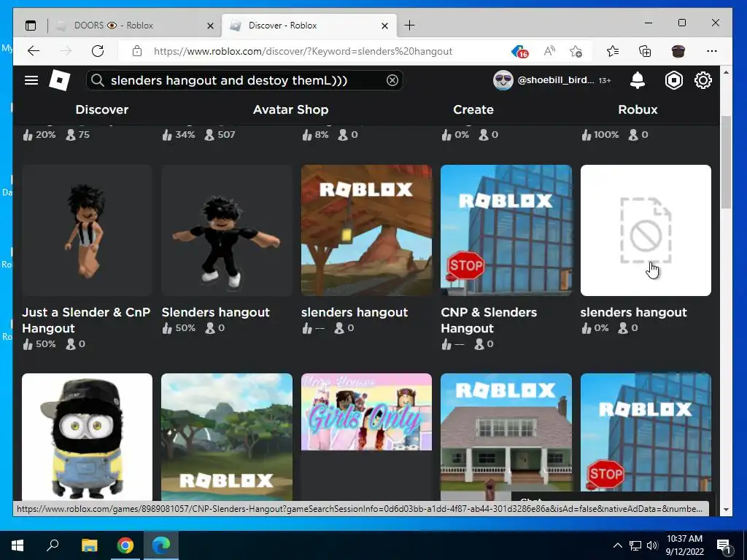Image resolution: width=747 pixels, height=560 pixels.
Task: Add this page to favorites
Action: 576,51
